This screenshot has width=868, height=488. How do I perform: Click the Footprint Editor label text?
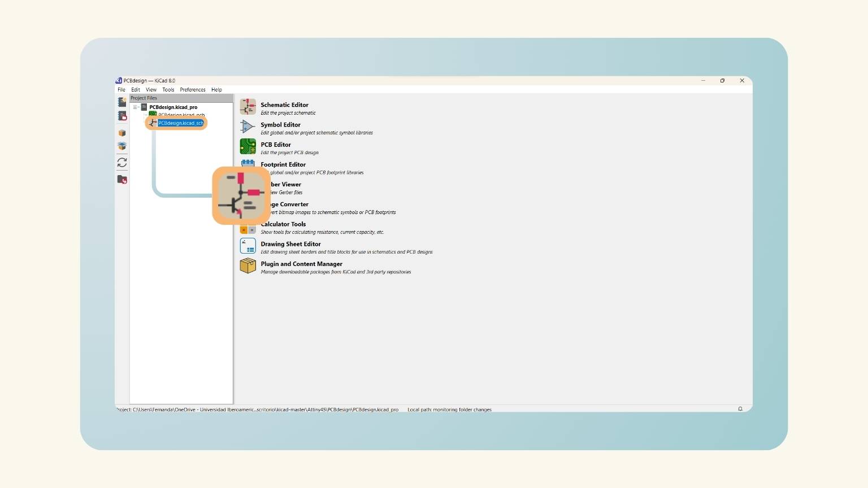click(283, 164)
